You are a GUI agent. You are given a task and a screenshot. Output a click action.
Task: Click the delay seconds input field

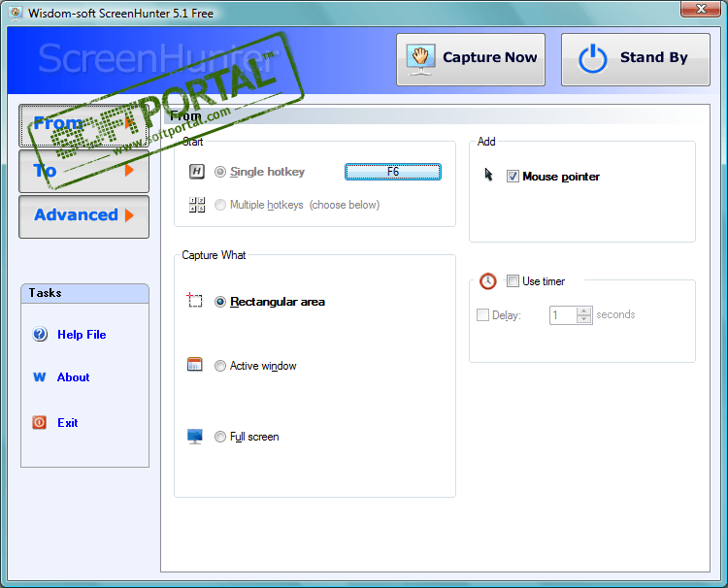pos(563,315)
